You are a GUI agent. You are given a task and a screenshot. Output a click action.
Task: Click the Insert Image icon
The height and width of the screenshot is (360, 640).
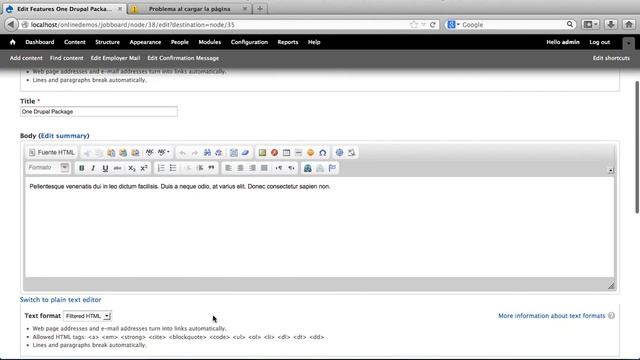(x=262, y=153)
